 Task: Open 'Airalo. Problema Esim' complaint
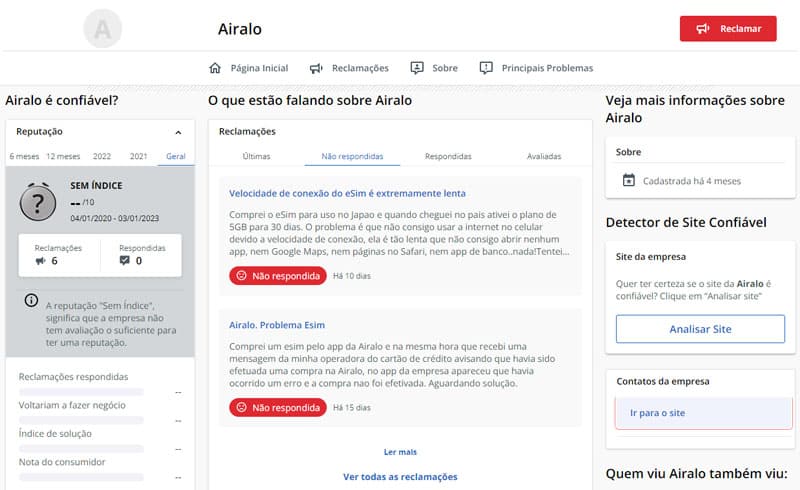tap(277, 325)
